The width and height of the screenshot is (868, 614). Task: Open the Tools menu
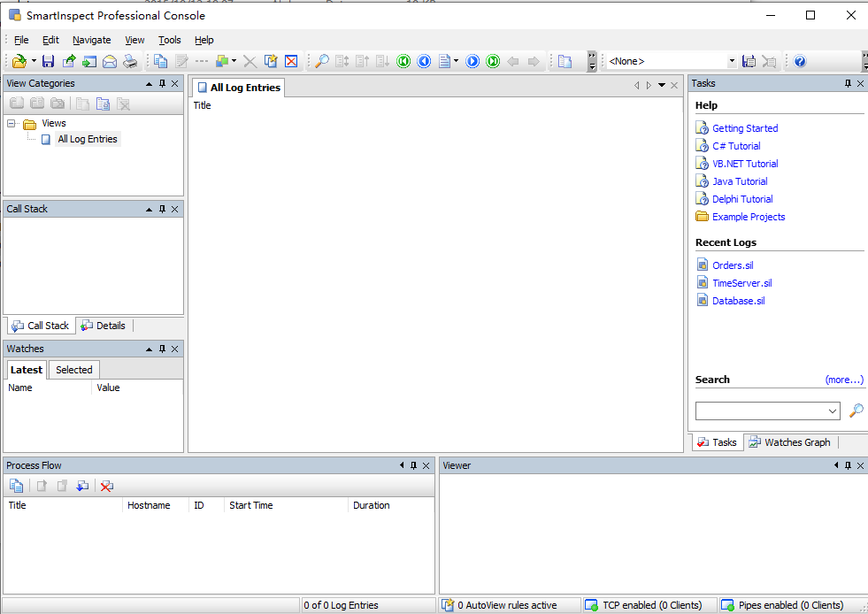[x=169, y=40]
